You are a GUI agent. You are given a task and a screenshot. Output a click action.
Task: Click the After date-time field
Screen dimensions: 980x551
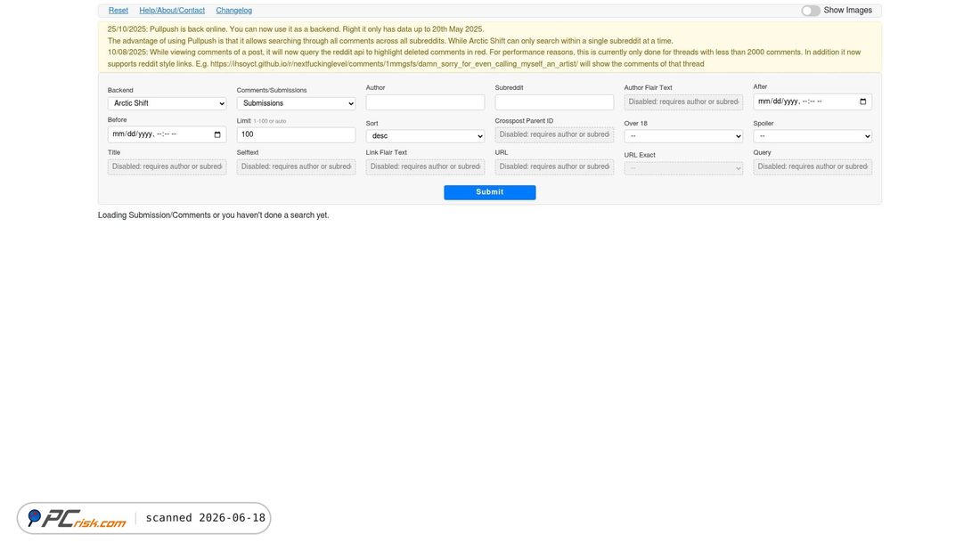(813, 101)
